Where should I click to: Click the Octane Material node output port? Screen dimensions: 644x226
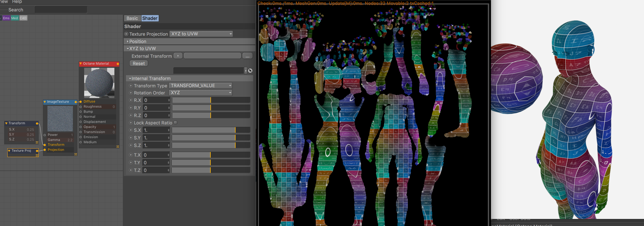click(x=118, y=64)
